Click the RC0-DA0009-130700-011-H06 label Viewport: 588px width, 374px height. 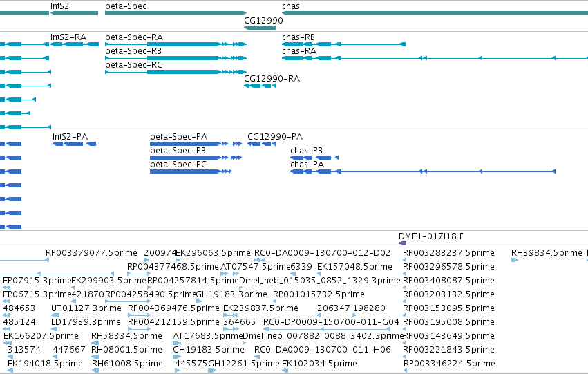(323, 350)
